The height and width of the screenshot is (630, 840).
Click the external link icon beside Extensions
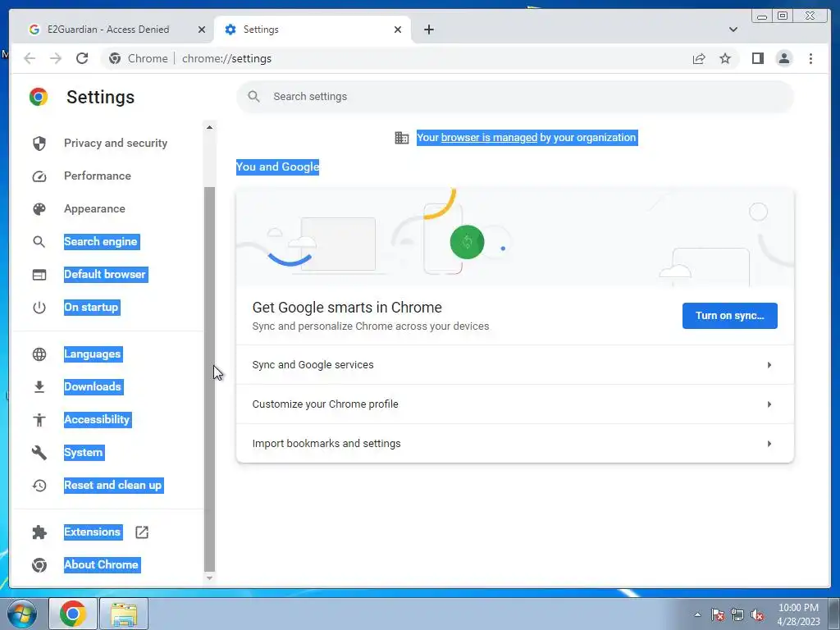click(141, 532)
